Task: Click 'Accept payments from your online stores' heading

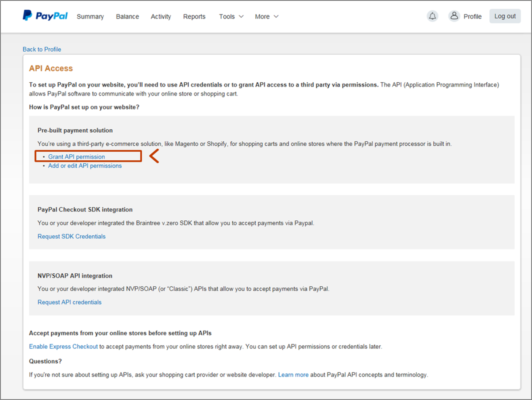Action: click(x=120, y=333)
